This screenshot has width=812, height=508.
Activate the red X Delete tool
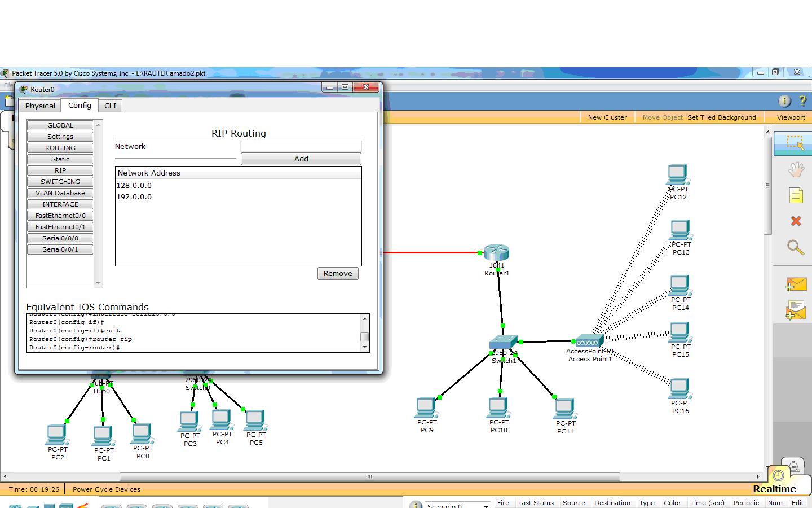tap(796, 221)
